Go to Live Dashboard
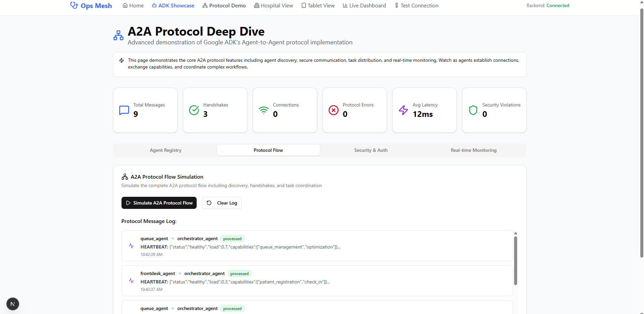Viewport: 644px width, 314px height. [x=364, y=5]
